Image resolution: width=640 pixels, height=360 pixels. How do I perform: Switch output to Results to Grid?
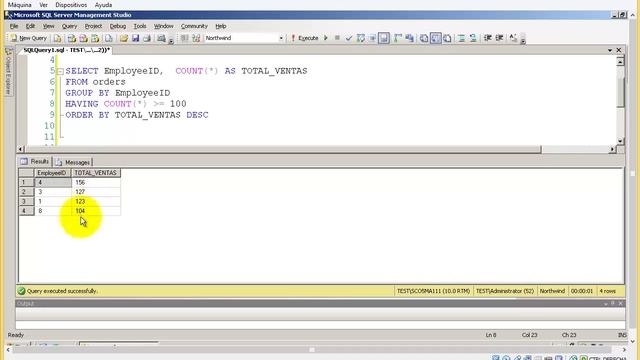436,38
